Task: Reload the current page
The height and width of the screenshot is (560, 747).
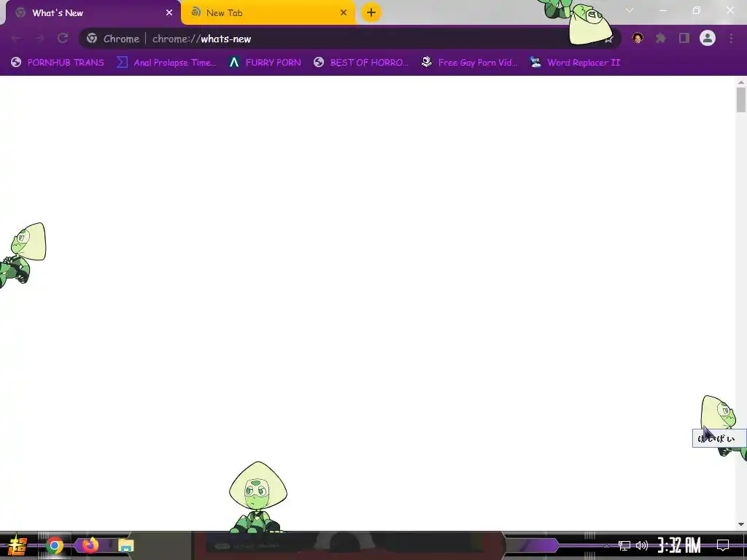Action: tap(63, 39)
